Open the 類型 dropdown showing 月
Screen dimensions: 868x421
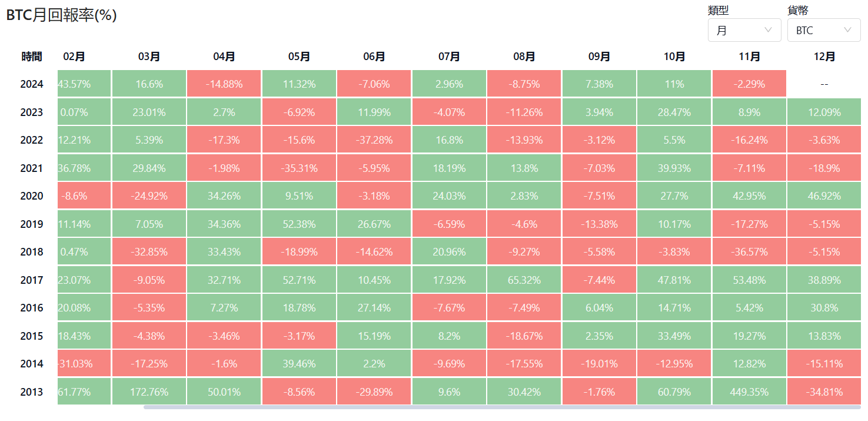coord(744,30)
